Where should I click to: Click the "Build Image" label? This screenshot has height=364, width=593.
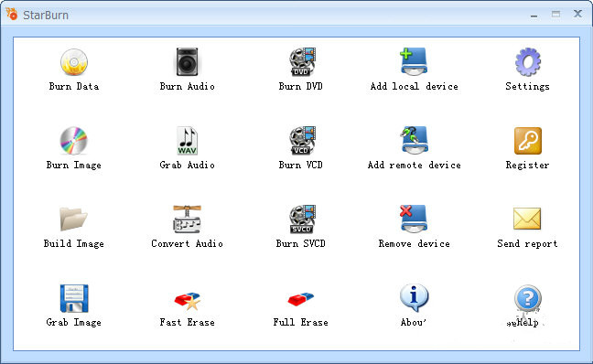pos(74,244)
